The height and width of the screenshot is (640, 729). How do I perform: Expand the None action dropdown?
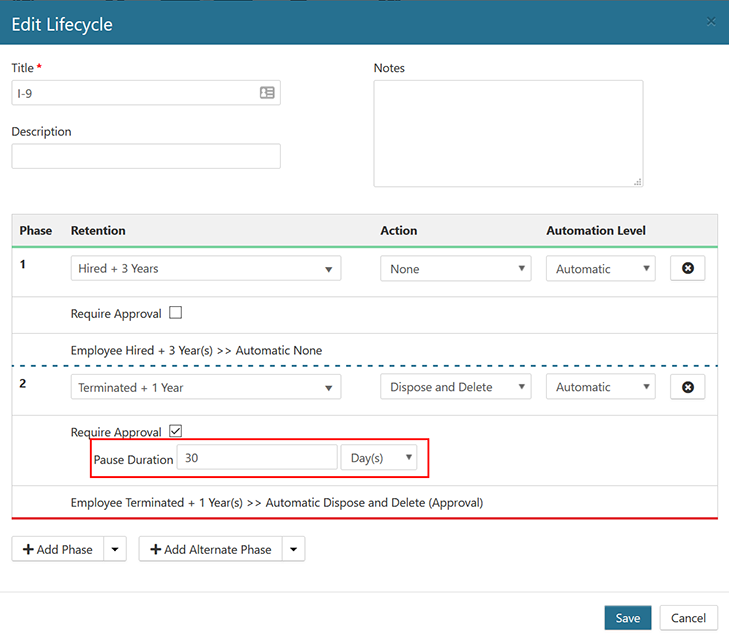point(455,269)
